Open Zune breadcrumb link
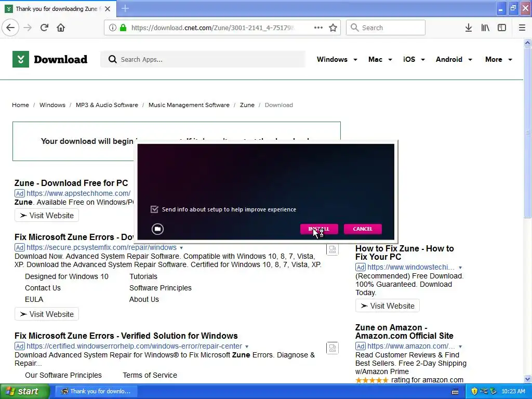The image size is (532, 399). (x=247, y=105)
